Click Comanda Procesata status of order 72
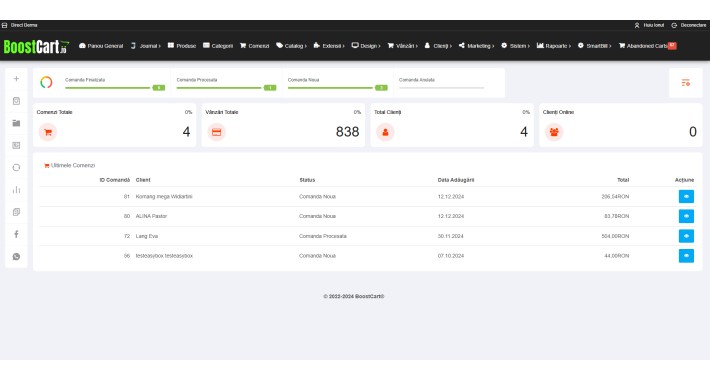The image size is (710, 380). pos(323,236)
